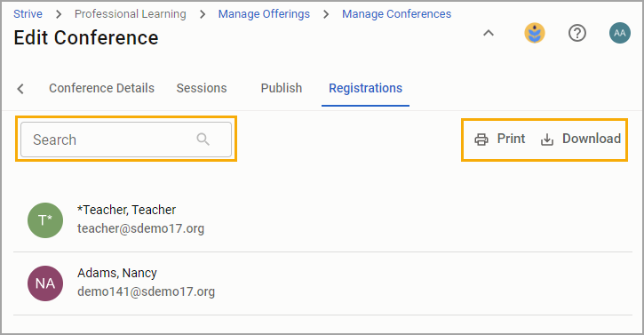The height and width of the screenshot is (335, 644).
Task: Go to Manage Conferences breadcrumb link
Action: coord(397,14)
